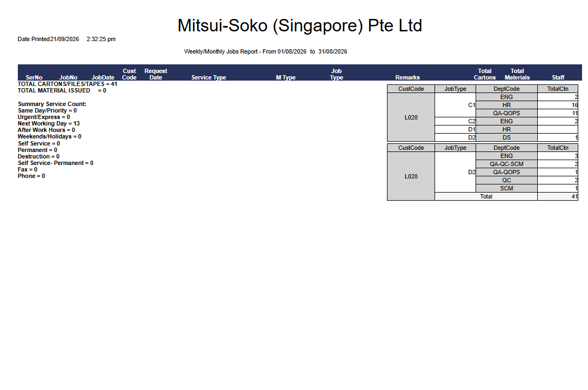Screen dimensions: 588x390
Task: Select the Request Date column header
Action: pos(156,74)
